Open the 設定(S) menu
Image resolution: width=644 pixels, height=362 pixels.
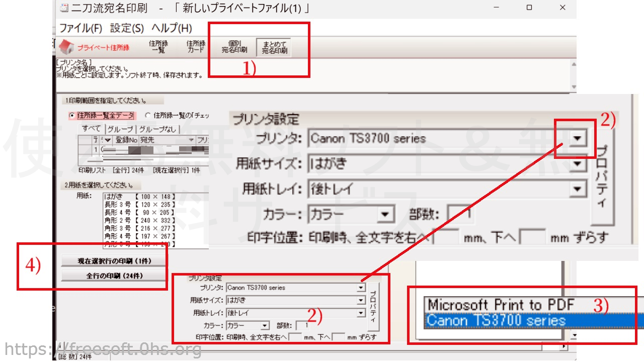(127, 28)
